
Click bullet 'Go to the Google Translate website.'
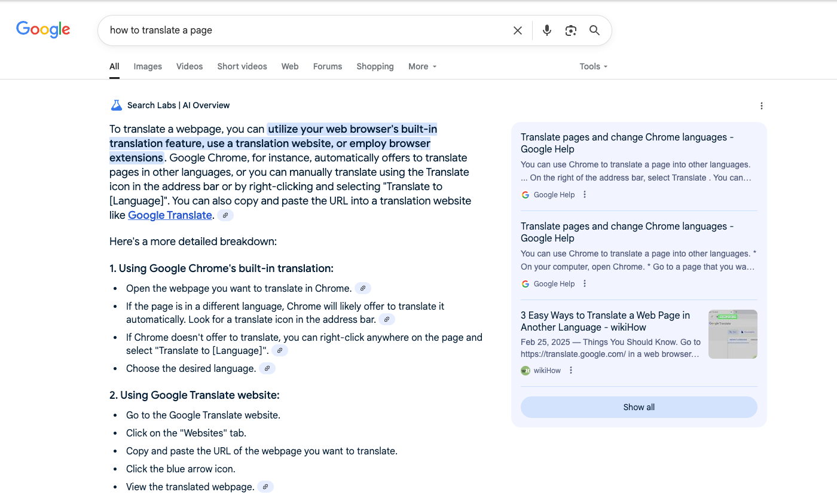click(x=203, y=415)
